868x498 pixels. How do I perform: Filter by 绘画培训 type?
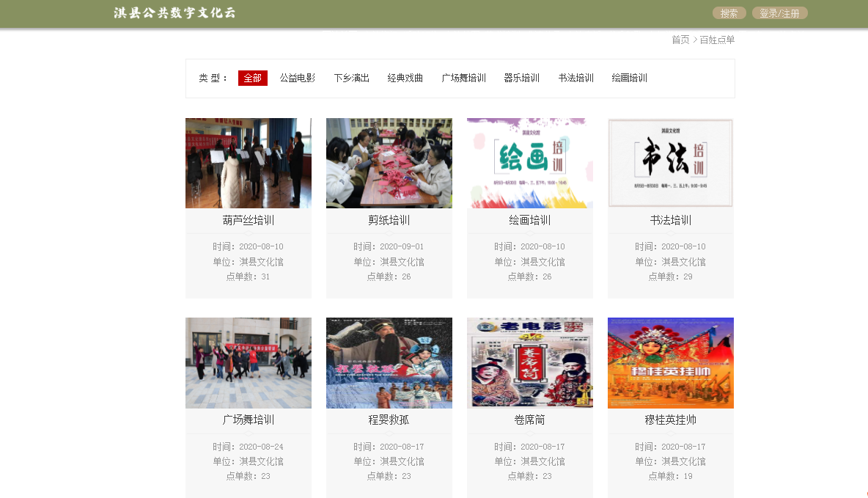point(630,78)
